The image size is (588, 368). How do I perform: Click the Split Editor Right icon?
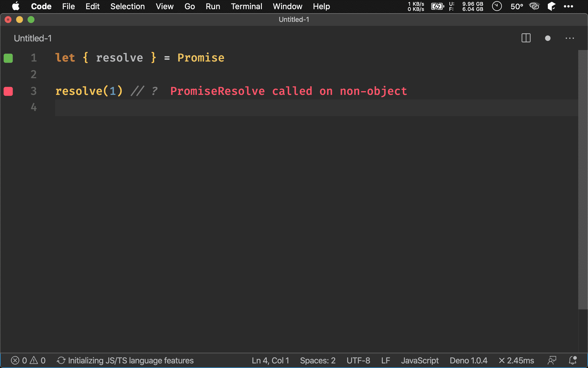point(526,38)
